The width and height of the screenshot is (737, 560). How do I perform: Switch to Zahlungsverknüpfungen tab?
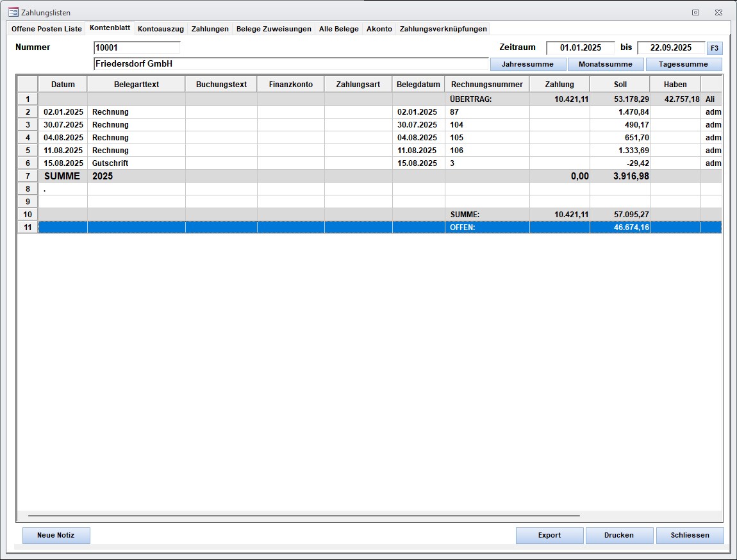[x=443, y=29]
